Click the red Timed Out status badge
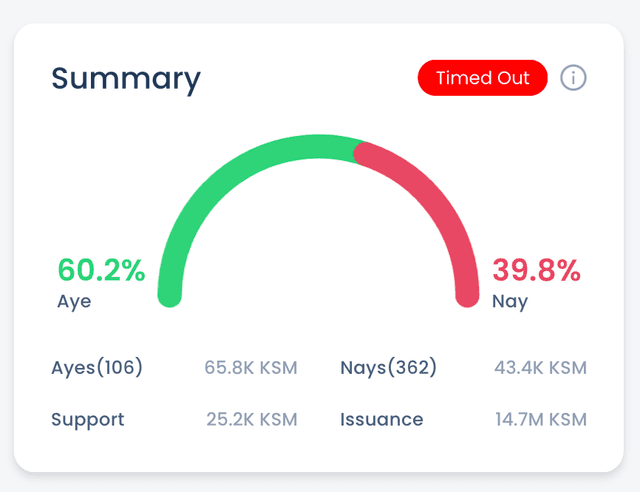 [483, 78]
